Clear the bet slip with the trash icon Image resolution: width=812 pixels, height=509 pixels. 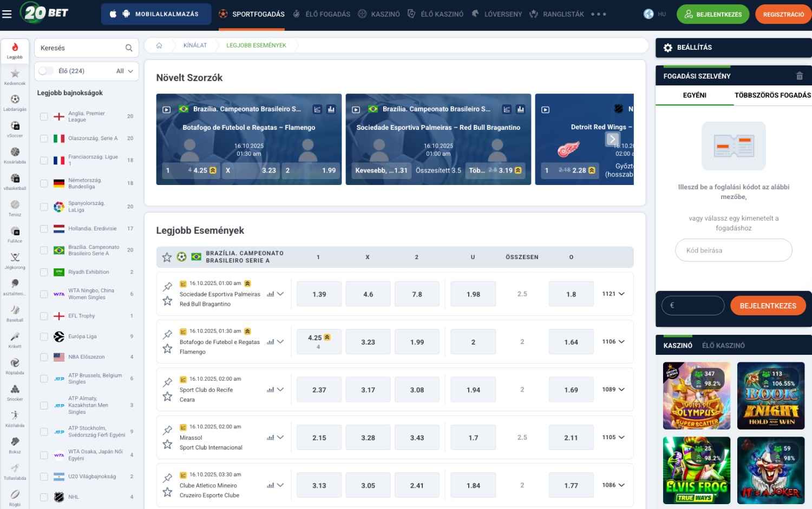coord(799,76)
